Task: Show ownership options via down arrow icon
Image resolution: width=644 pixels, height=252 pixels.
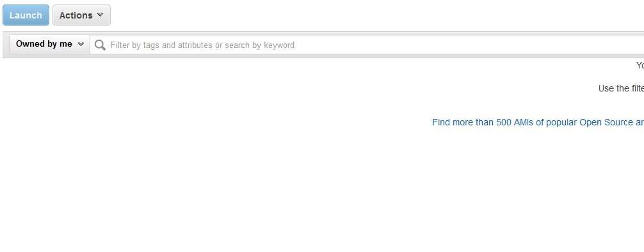Action: coord(81,44)
